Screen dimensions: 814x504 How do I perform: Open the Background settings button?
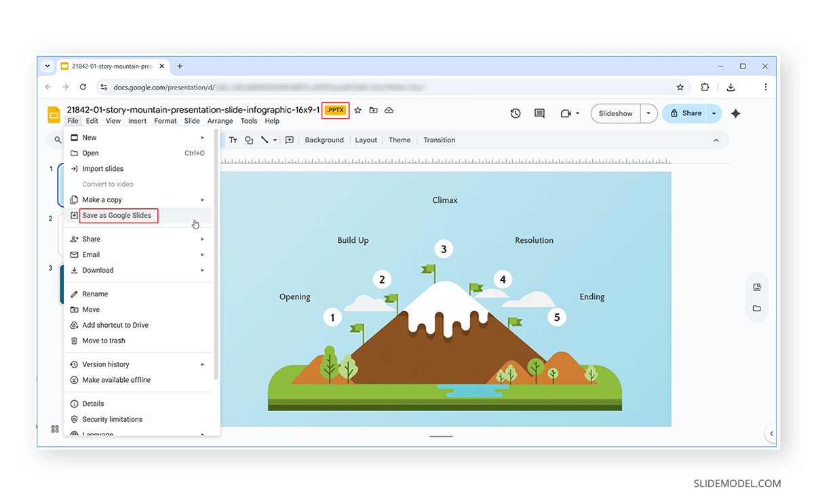[x=324, y=140]
